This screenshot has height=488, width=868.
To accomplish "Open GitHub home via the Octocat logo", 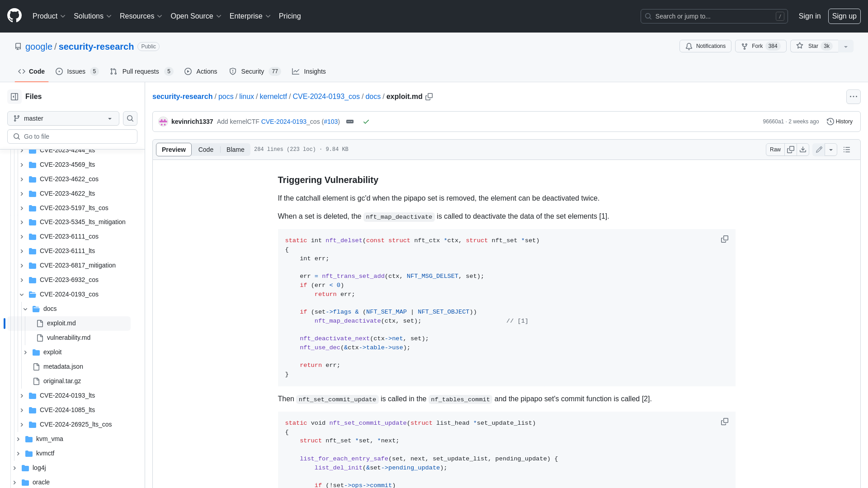I will point(14,16).
